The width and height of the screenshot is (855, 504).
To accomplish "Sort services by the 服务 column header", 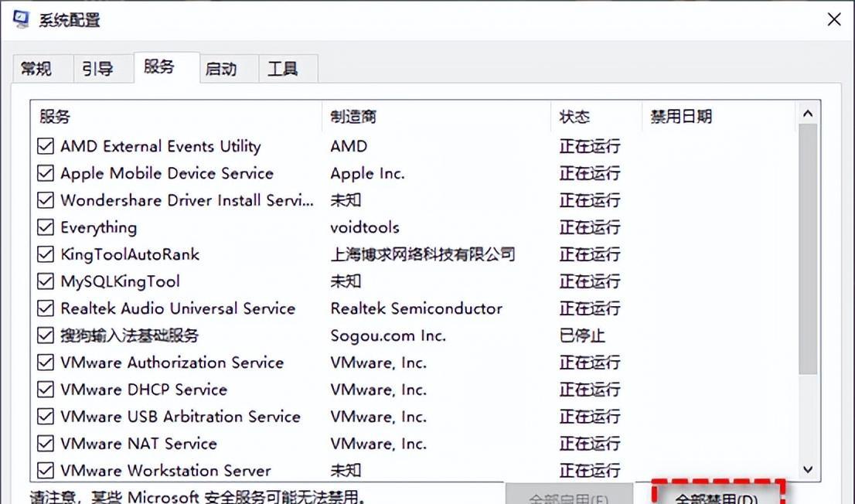I will click(176, 116).
